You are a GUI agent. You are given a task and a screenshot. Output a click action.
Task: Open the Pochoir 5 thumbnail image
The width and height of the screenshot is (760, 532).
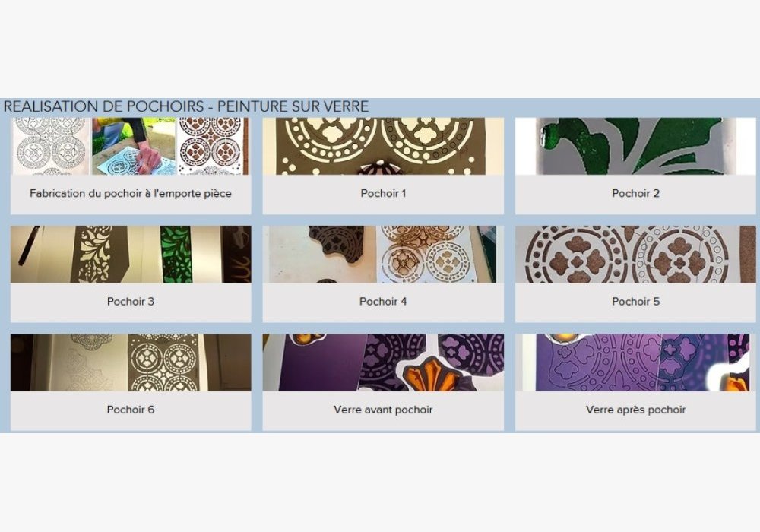635,255
